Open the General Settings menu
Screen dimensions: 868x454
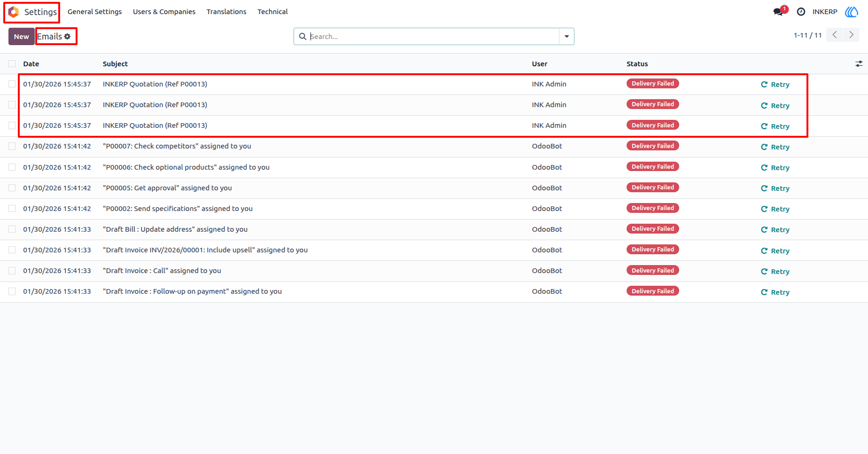click(94, 12)
